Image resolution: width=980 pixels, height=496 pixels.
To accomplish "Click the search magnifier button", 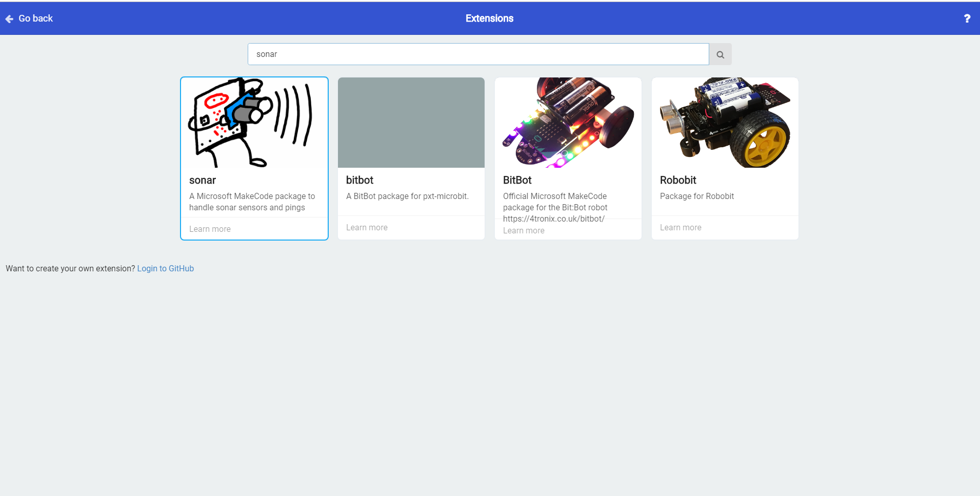I will pos(720,54).
